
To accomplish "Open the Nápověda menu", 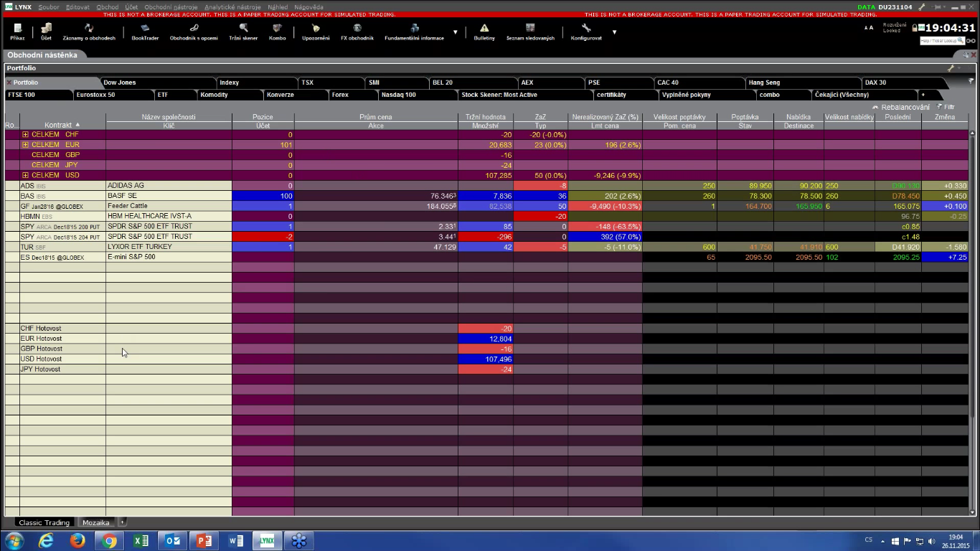I will (x=309, y=6).
